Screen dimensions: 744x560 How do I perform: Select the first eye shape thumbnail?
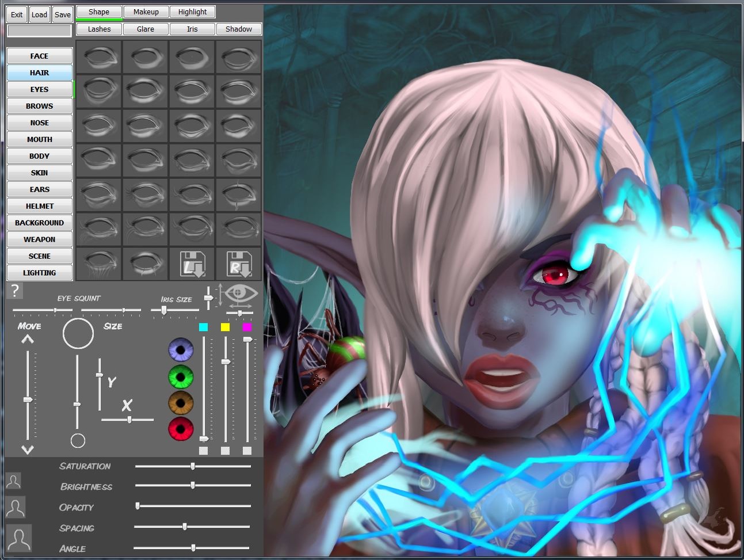[98, 56]
